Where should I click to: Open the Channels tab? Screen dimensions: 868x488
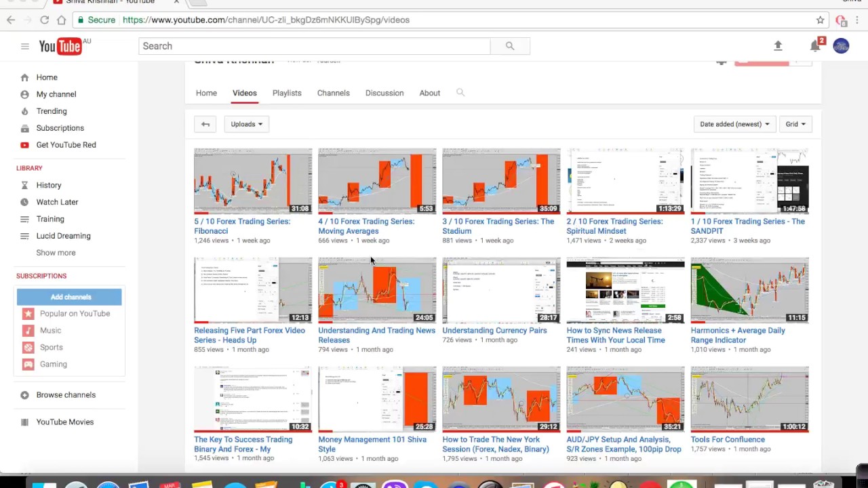coord(334,93)
